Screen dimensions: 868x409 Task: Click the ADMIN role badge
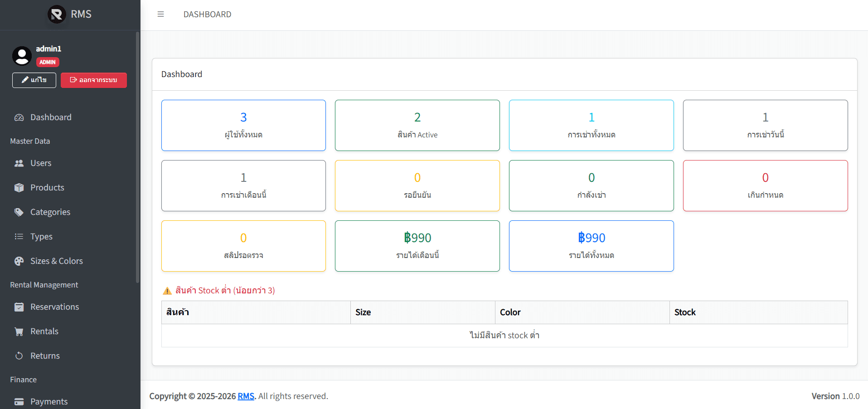pyautogui.click(x=48, y=62)
